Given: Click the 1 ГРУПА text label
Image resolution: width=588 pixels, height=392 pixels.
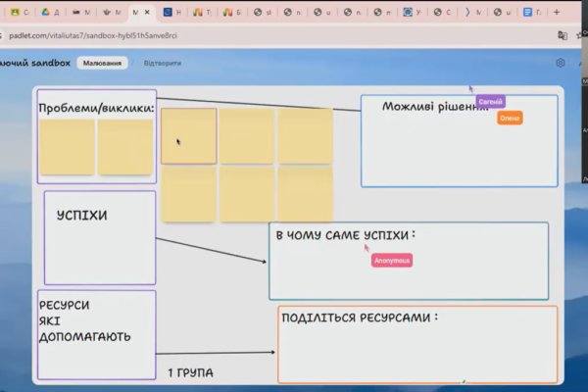Looking at the screenshot, I should 189,372.
